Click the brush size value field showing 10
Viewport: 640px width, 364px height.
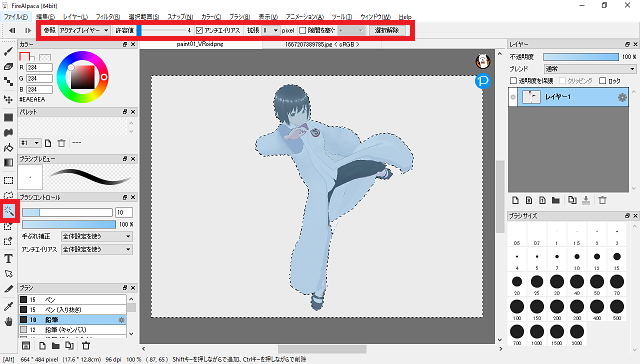coord(124,212)
